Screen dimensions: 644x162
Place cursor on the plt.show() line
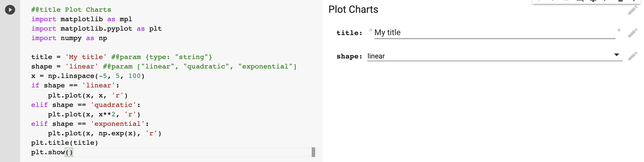[52, 152]
